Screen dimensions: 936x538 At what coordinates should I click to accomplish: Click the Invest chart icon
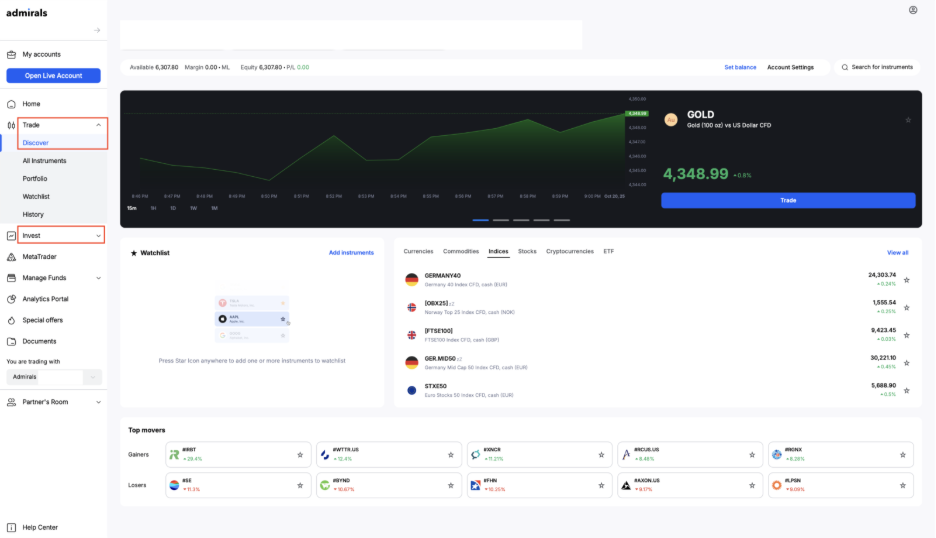(x=11, y=236)
